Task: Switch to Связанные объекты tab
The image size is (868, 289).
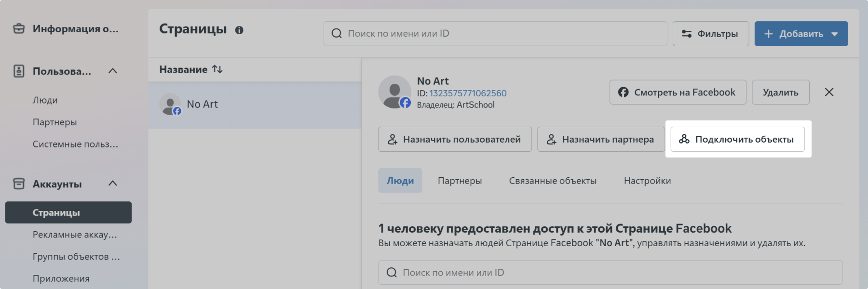Action: tap(553, 181)
